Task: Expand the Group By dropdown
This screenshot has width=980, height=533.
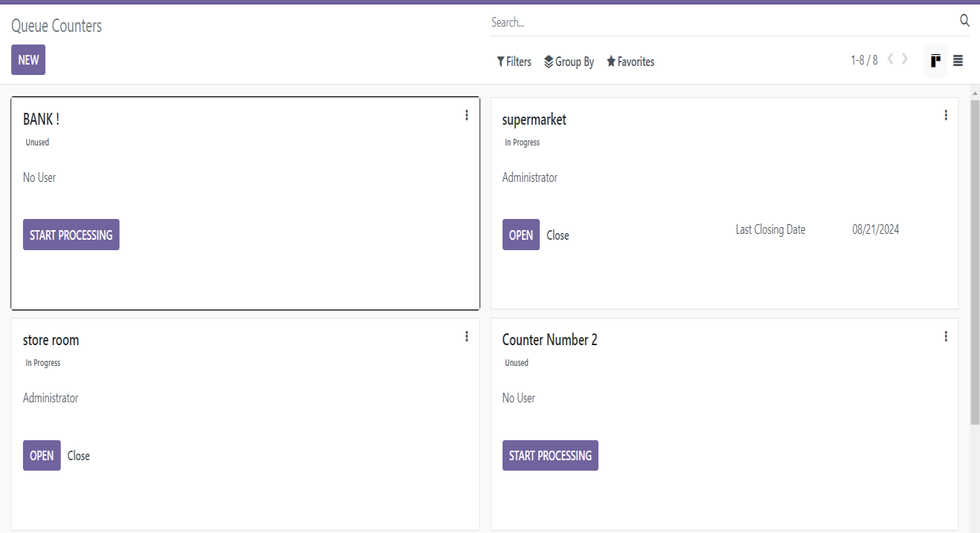Action: tap(569, 62)
